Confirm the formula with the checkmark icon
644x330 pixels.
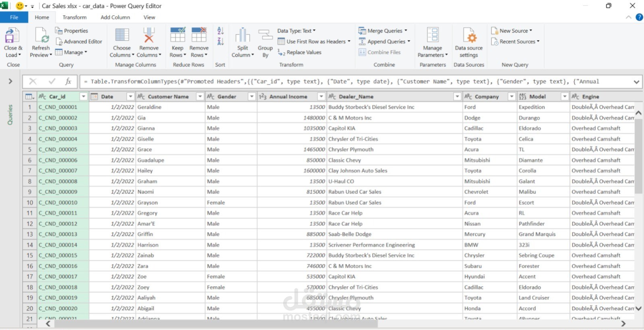[52, 81]
